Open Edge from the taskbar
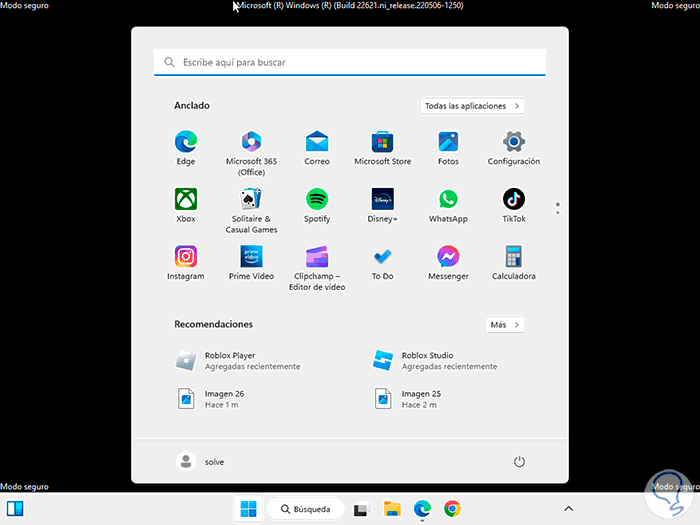The height and width of the screenshot is (525, 700). pos(422,509)
